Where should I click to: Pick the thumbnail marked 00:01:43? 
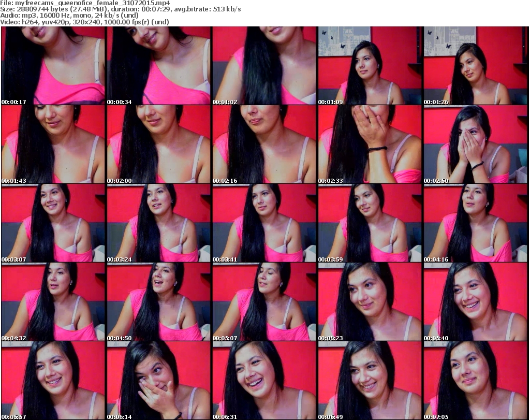[x=53, y=144]
